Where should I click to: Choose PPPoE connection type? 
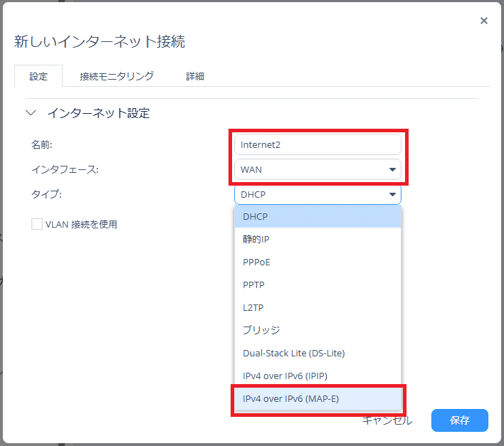coord(317,262)
